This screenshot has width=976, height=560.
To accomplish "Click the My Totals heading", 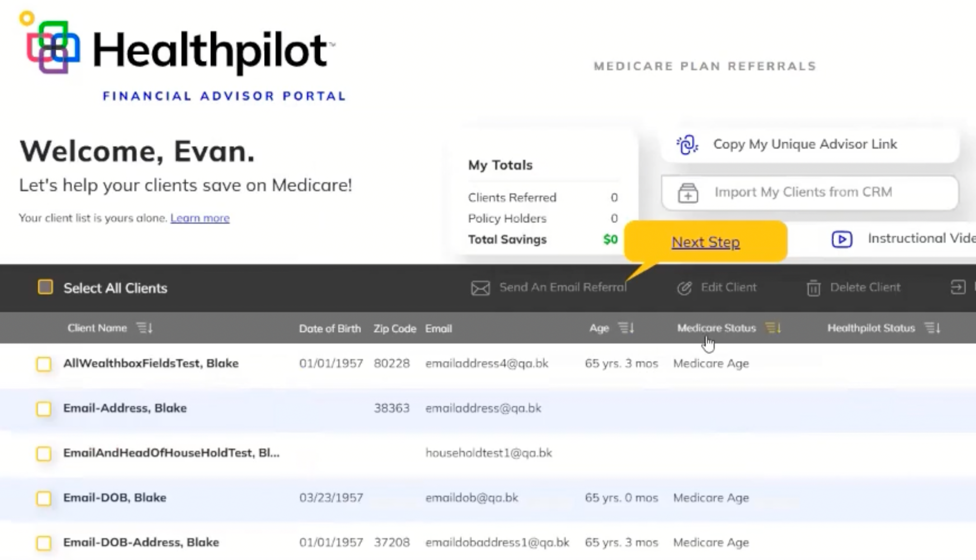I will (500, 165).
